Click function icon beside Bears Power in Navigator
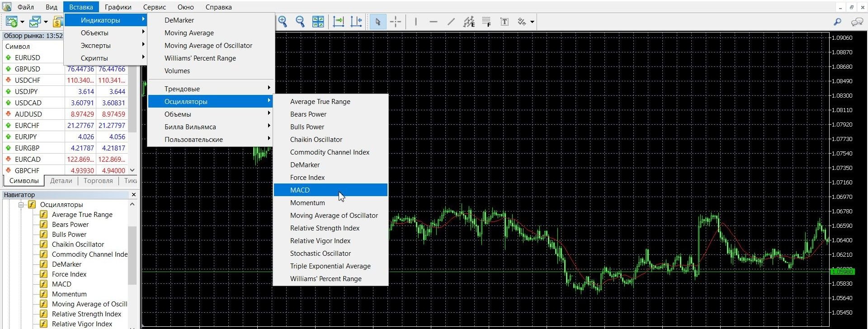 tap(44, 224)
